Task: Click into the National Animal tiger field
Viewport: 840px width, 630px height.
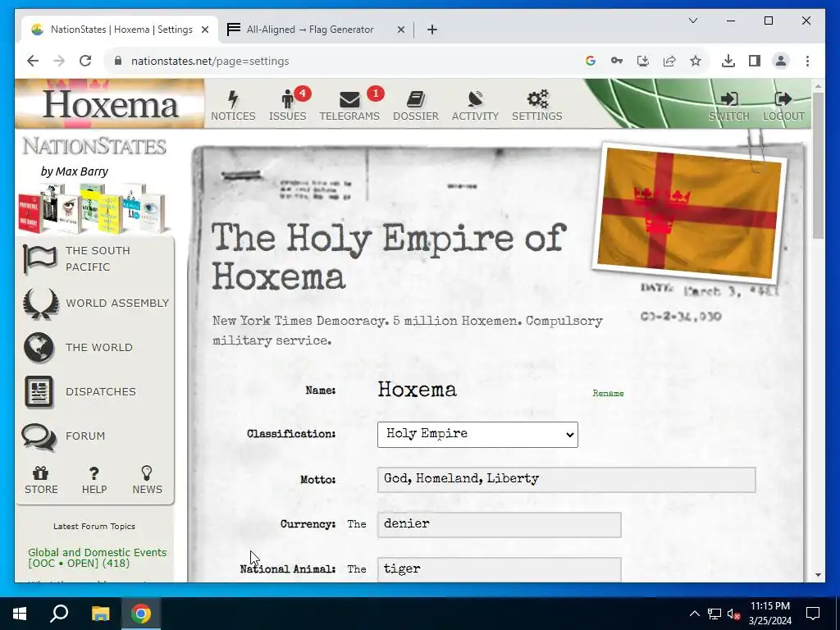Action: [x=499, y=569]
